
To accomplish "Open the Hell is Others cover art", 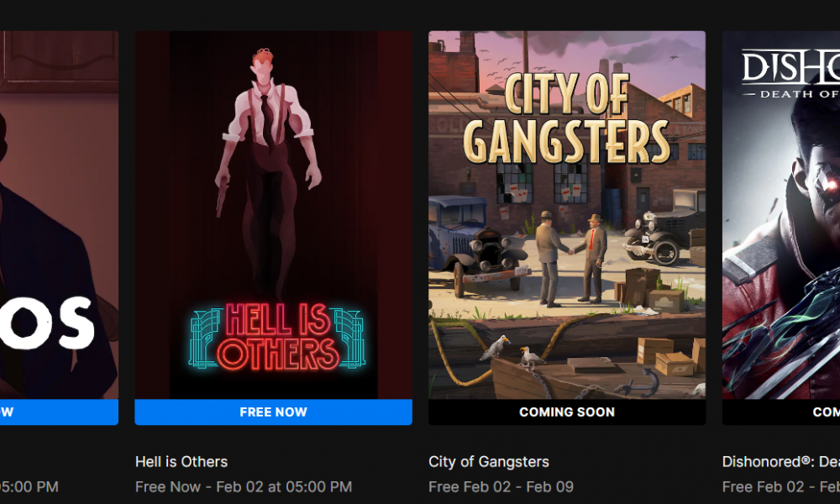I will [273, 215].
